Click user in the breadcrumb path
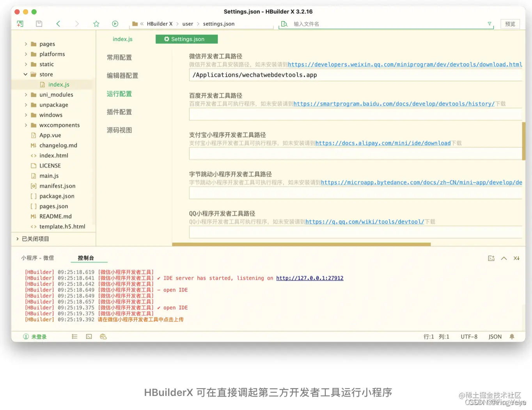Viewport: 532px width, 410px height. [x=188, y=24]
